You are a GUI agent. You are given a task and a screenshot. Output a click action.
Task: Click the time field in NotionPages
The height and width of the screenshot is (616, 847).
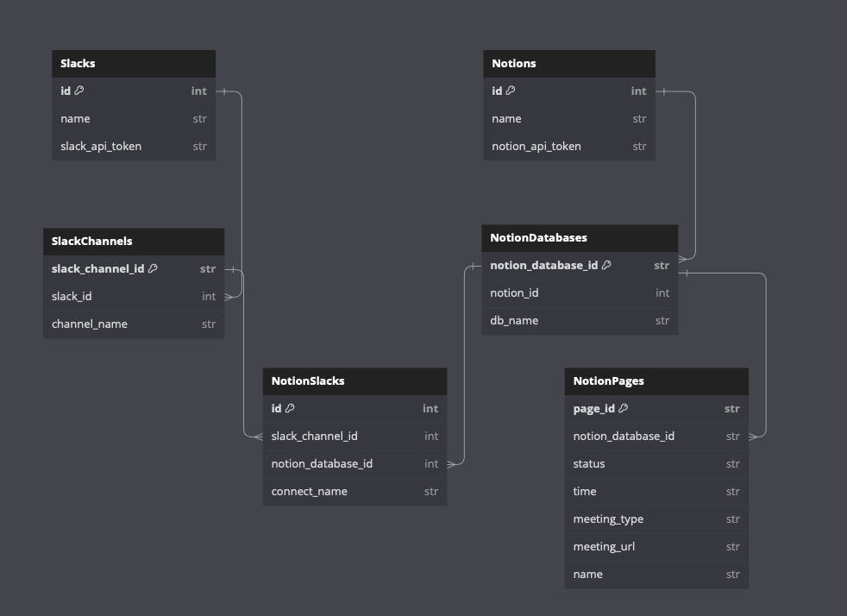[656, 492]
